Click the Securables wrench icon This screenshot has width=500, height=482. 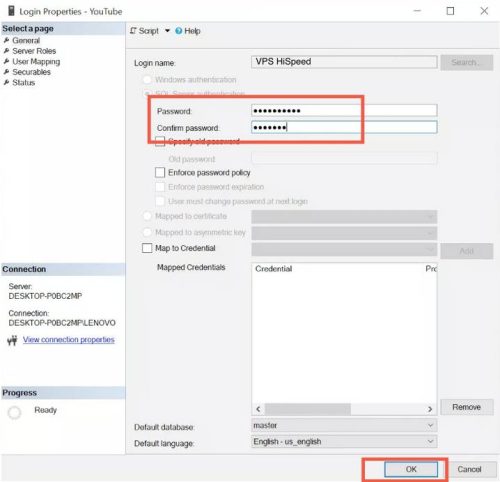click(x=6, y=72)
